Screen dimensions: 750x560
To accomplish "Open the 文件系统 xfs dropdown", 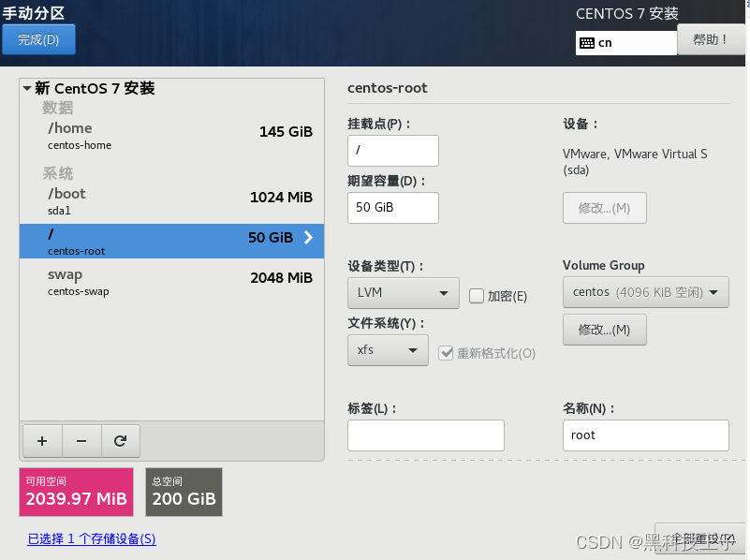I will coord(388,350).
